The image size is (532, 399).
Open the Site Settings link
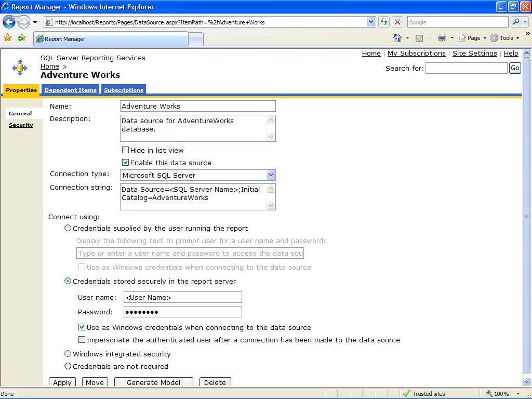pos(474,53)
